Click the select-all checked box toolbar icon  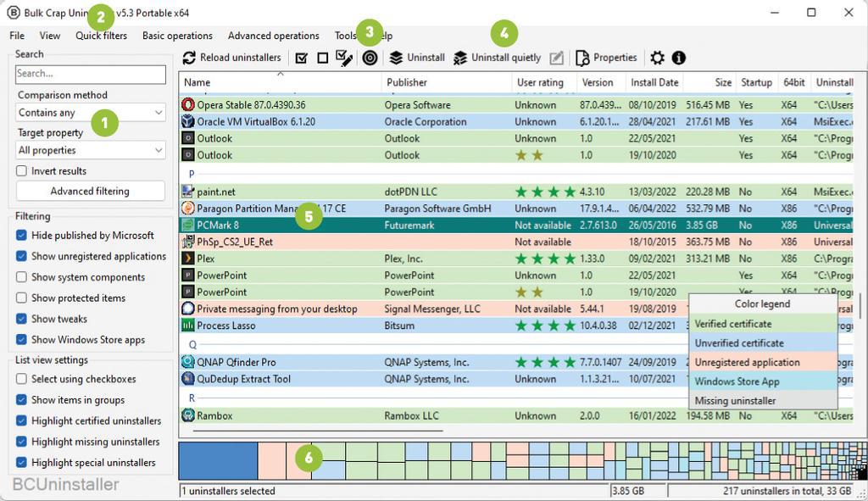(301, 58)
